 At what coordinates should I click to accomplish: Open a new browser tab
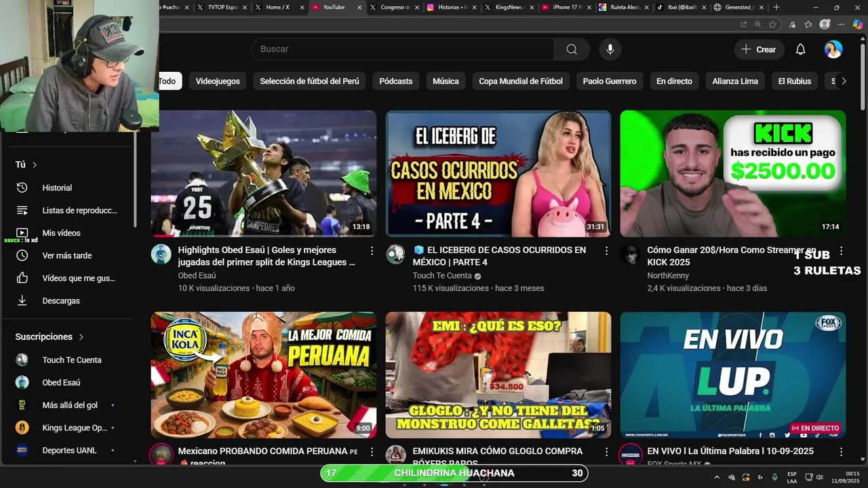point(776,7)
